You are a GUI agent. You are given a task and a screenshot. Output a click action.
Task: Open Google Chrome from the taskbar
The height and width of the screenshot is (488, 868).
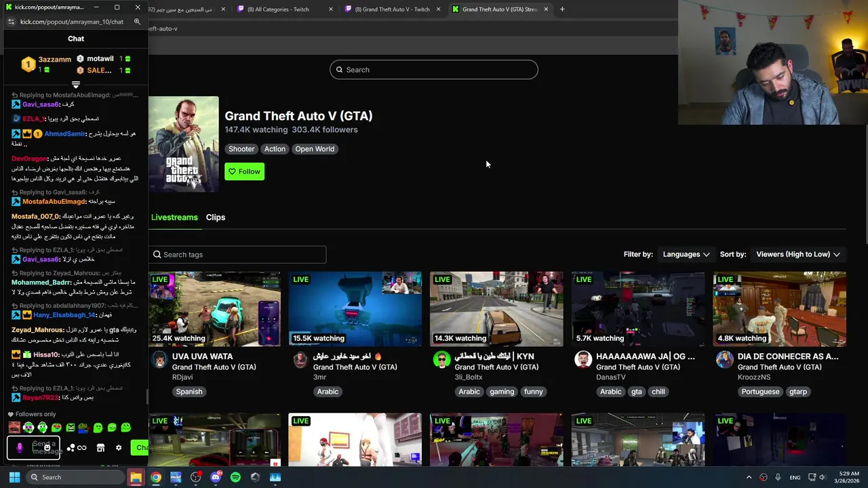tap(156, 477)
